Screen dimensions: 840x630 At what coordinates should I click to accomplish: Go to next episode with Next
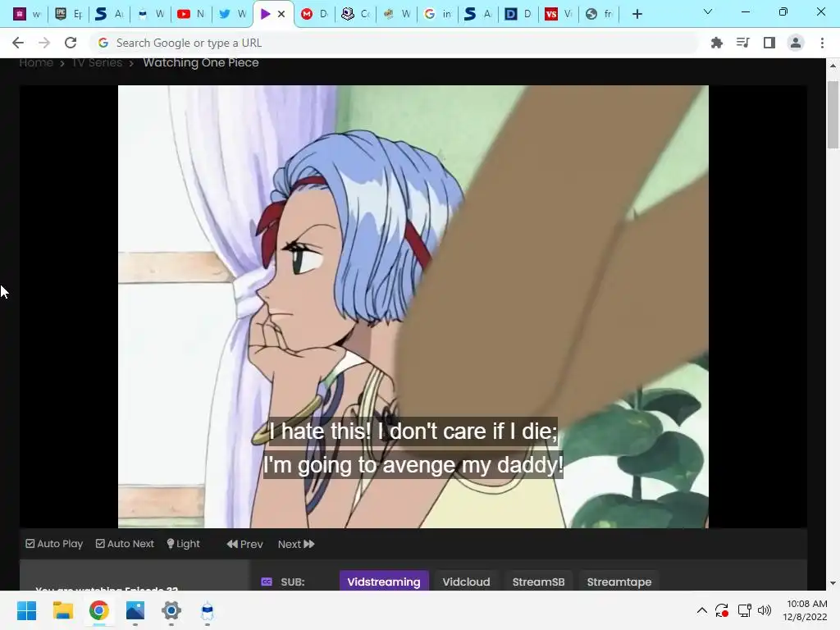(296, 545)
